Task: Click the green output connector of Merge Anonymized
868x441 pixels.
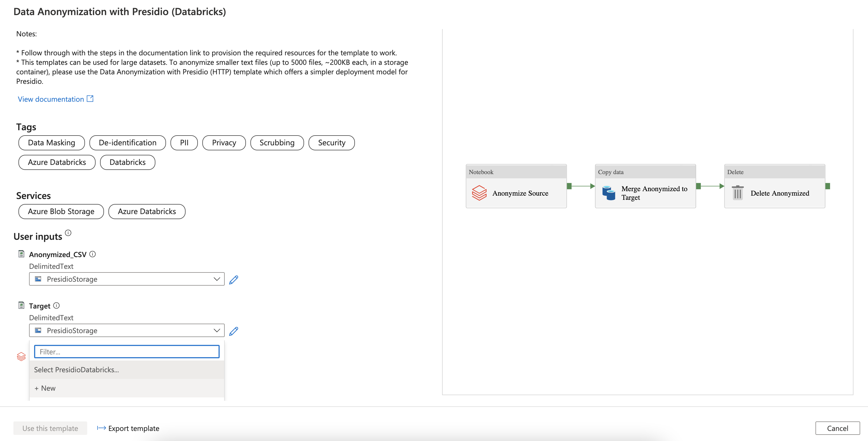Action: [x=699, y=186]
